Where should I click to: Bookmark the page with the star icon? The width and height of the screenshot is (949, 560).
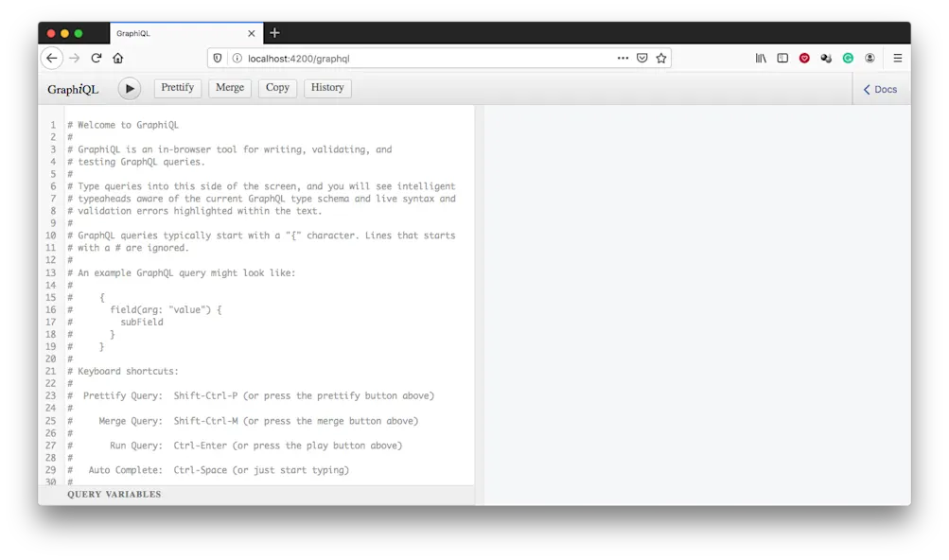660,58
